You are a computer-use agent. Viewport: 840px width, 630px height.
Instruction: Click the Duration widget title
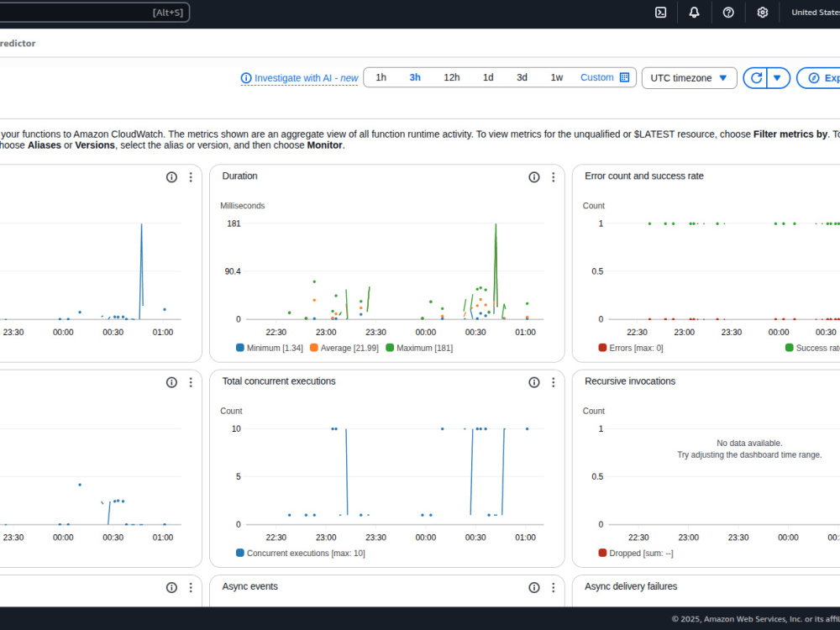[240, 176]
